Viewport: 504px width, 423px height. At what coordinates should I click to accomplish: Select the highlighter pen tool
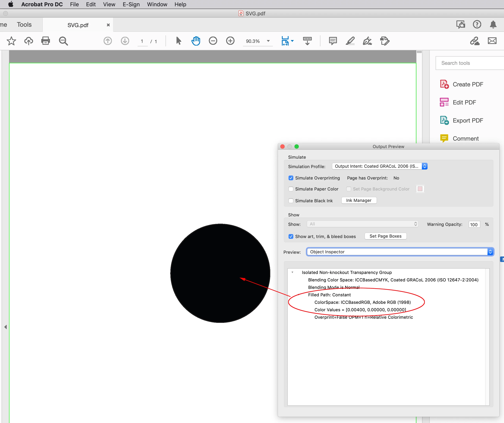350,41
